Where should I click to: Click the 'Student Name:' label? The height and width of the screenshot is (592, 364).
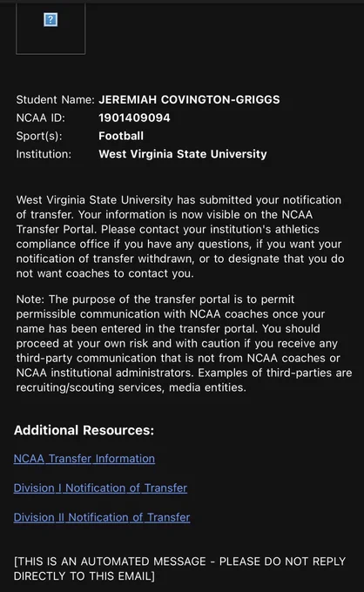click(x=55, y=99)
